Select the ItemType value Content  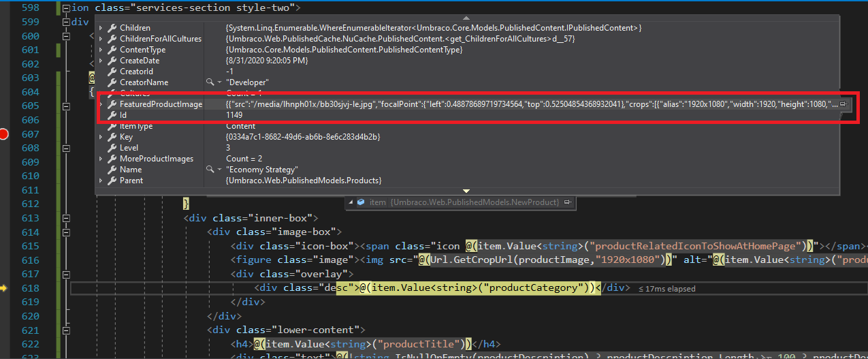click(x=240, y=126)
